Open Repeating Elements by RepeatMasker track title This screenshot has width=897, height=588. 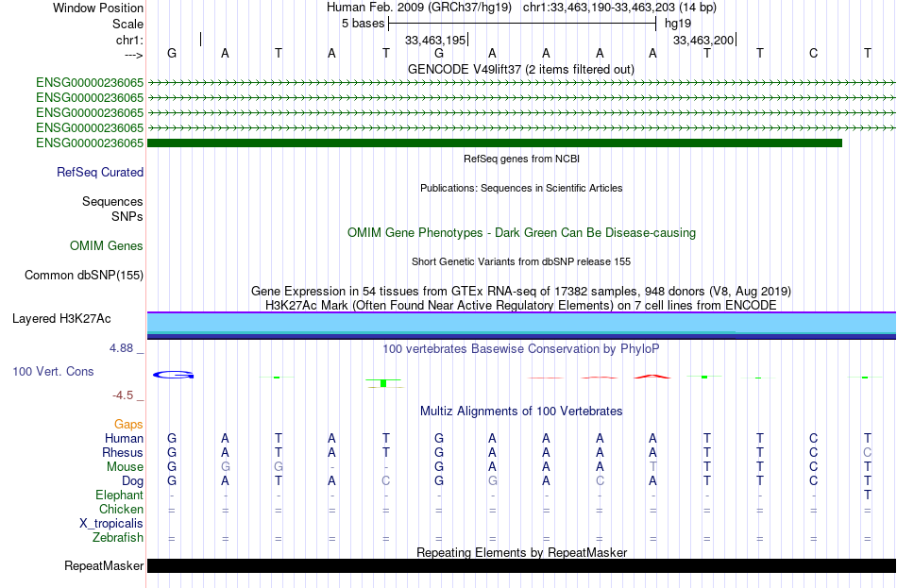coord(522,552)
